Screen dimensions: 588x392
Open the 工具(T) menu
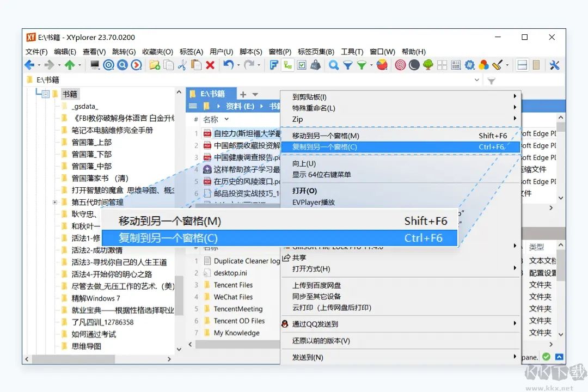point(352,52)
